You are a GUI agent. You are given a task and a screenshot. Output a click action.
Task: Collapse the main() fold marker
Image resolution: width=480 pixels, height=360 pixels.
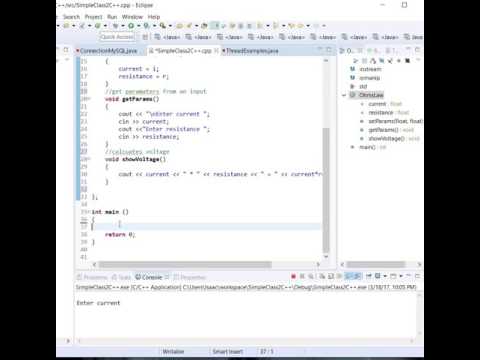tap(89, 212)
